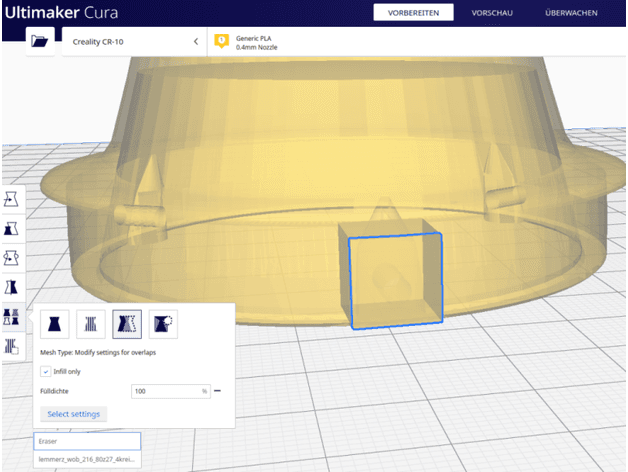
Task: Open file with the folder icon
Action: [40, 41]
